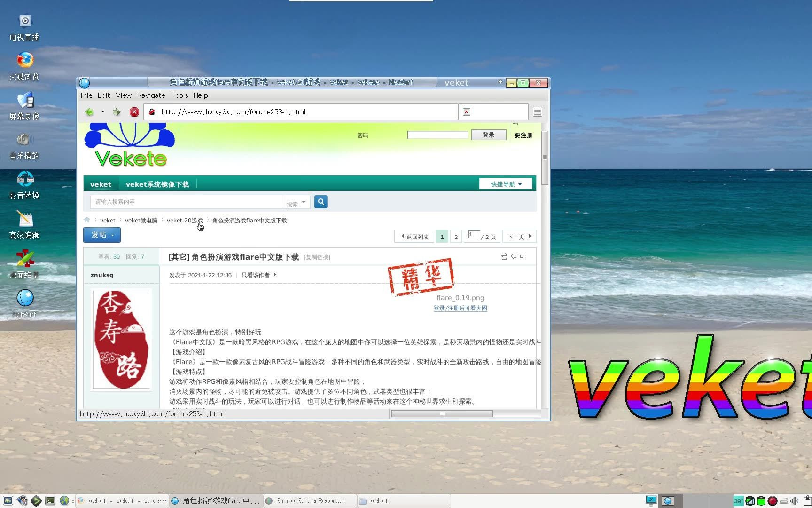
Task: Go to next thread with right arrow icon
Action: 523,256
